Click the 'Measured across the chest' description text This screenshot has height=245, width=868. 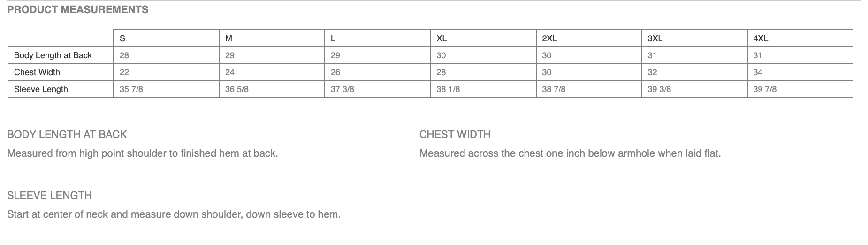pyautogui.click(x=570, y=153)
